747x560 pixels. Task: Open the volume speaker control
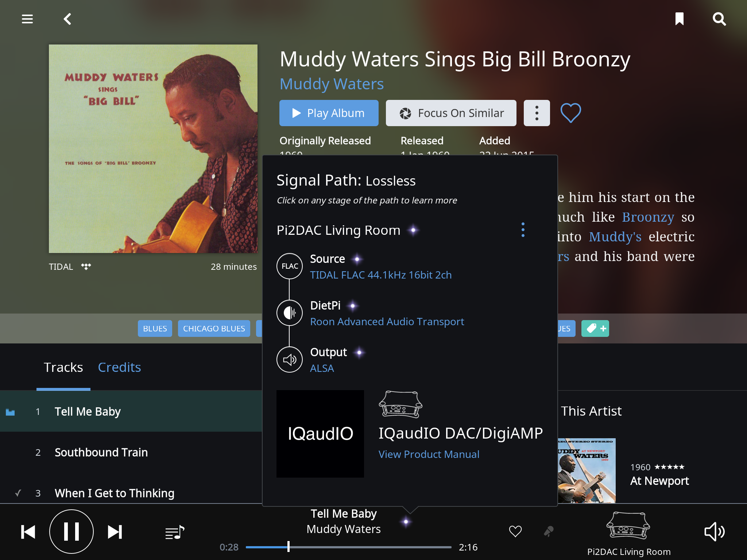[714, 532]
